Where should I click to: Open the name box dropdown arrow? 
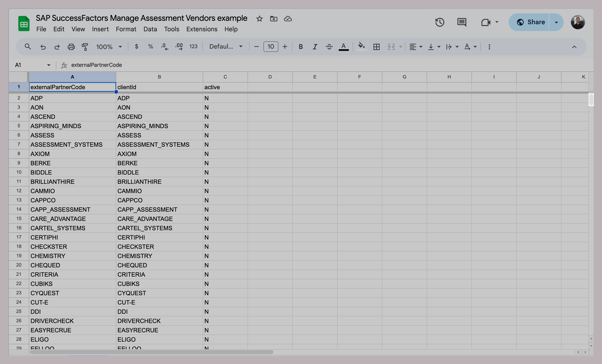tap(49, 65)
